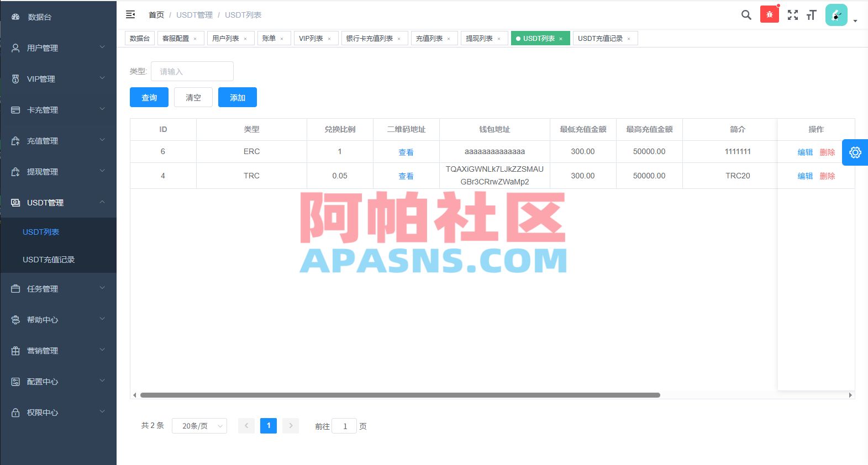This screenshot has width=868, height=465.
Task: Click the table's horizontal scrollbar
Action: pos(400,395)
